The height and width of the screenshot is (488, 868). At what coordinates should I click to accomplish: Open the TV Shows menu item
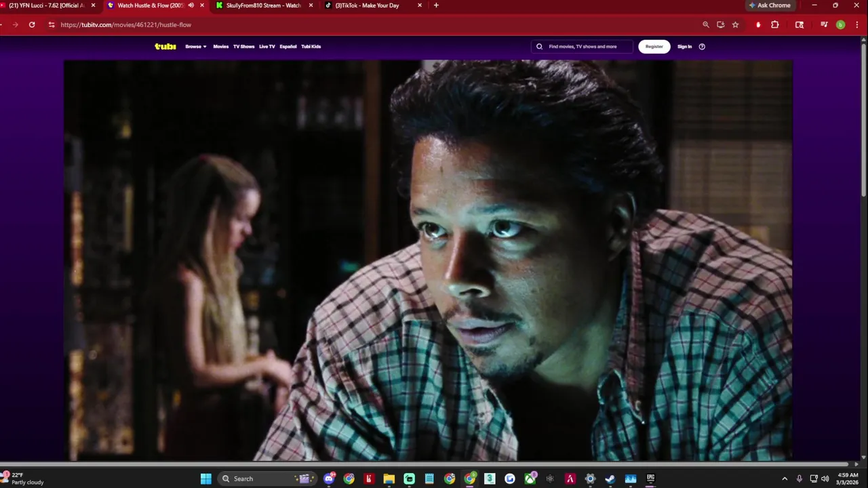point(244,47)
